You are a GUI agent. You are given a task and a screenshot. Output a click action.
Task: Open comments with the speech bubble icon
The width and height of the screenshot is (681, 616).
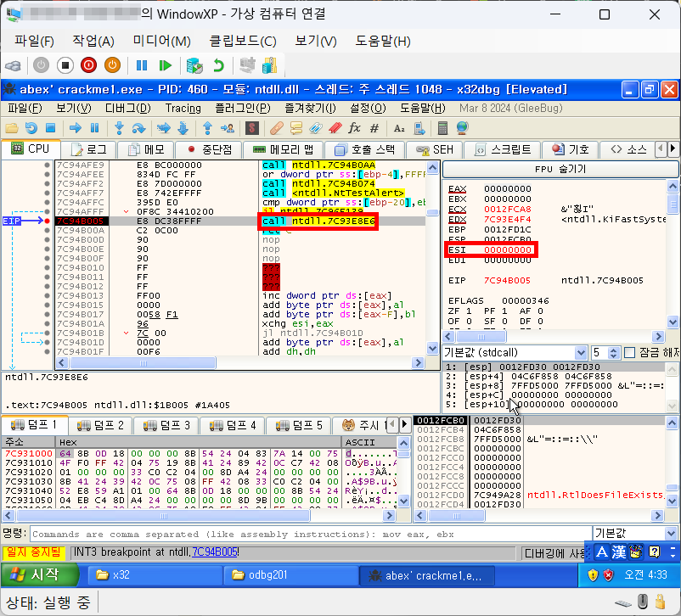[296, 128]
